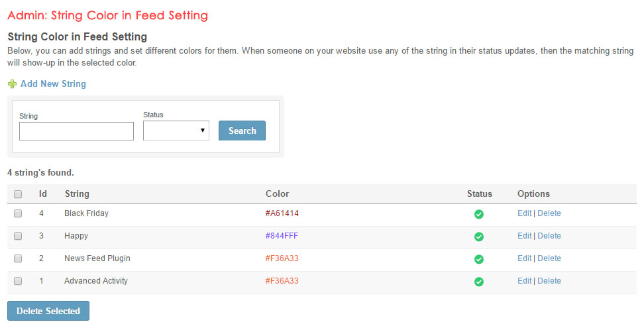Select the checkbox for Happy row
Viewport: 644px width, 328px height.
click(x=18, y=236)
